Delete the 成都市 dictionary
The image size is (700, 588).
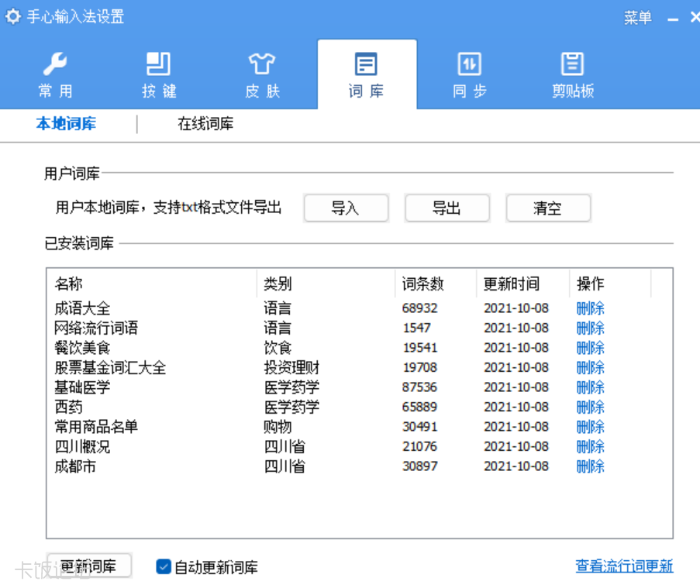[x=590, y=466]
